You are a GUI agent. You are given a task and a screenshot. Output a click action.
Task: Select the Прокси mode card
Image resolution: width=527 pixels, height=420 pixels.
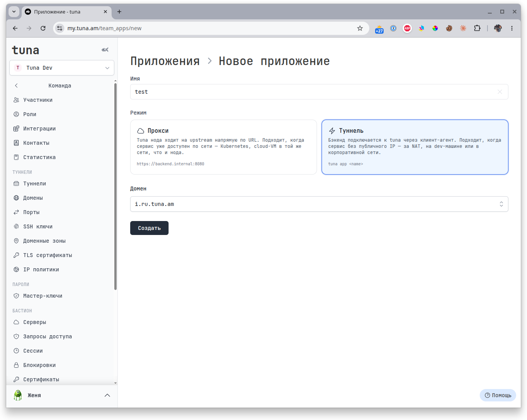coord(224,147)
